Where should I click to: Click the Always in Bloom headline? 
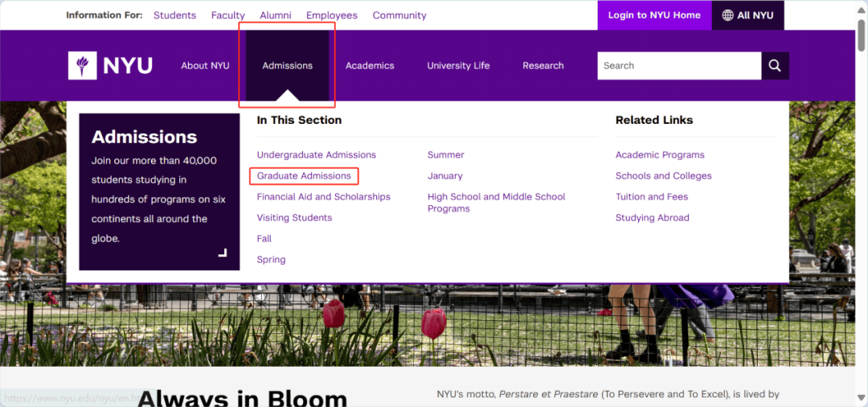(x=243, y=397)
